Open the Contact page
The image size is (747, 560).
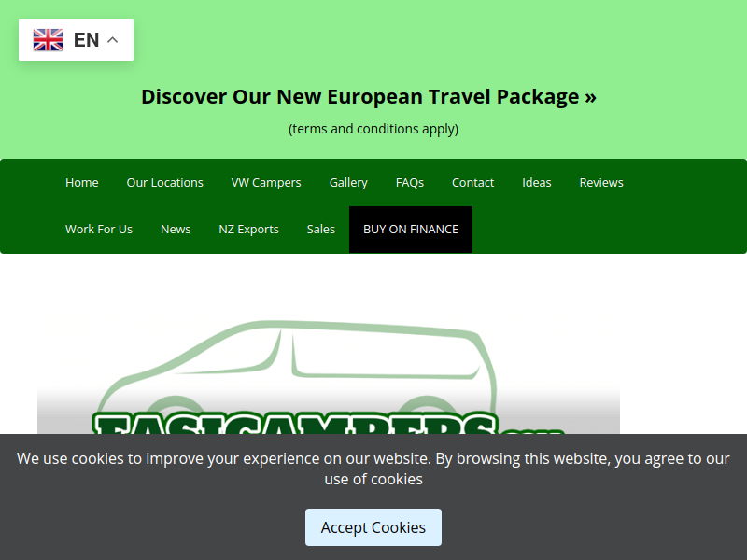473,182
